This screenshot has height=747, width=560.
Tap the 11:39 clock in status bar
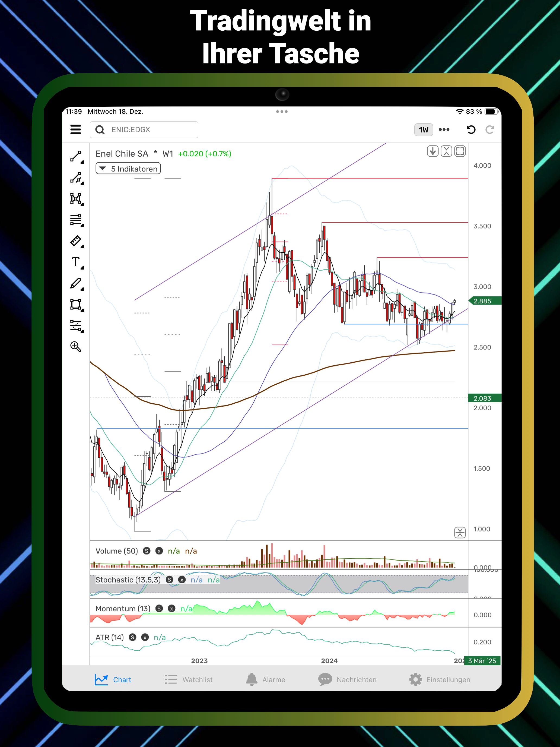point(74,112)
